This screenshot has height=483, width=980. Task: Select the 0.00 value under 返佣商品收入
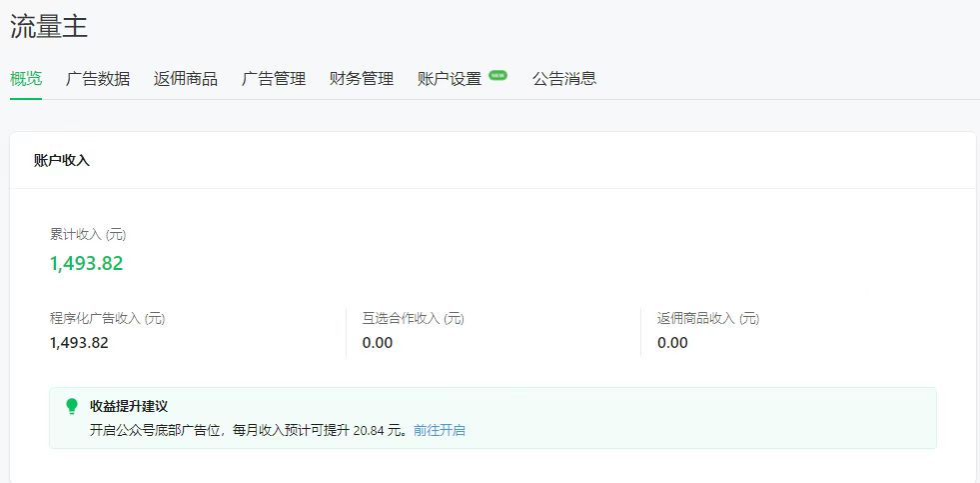(x=672, y=343)
